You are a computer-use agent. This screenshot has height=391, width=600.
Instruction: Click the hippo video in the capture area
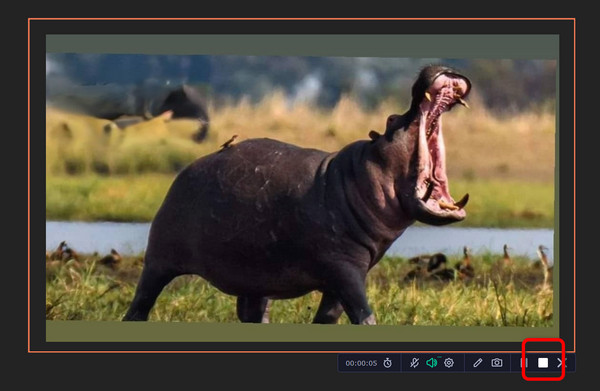click(x=302, y=188)
